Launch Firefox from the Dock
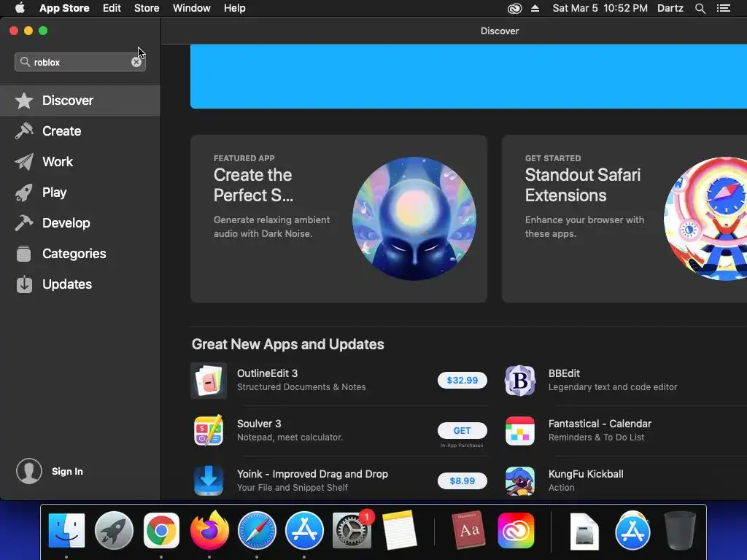747x560 pixels. click(209, 529)
